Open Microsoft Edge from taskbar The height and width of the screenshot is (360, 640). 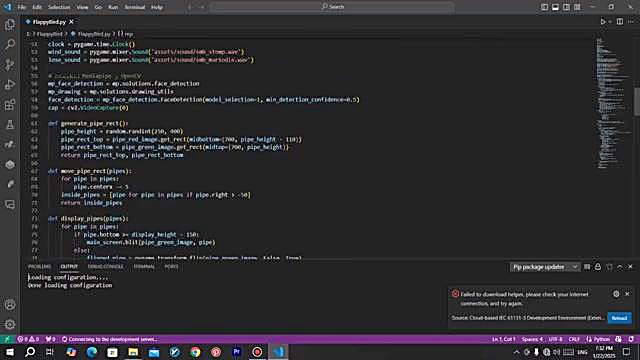click(x=91, y=352)
